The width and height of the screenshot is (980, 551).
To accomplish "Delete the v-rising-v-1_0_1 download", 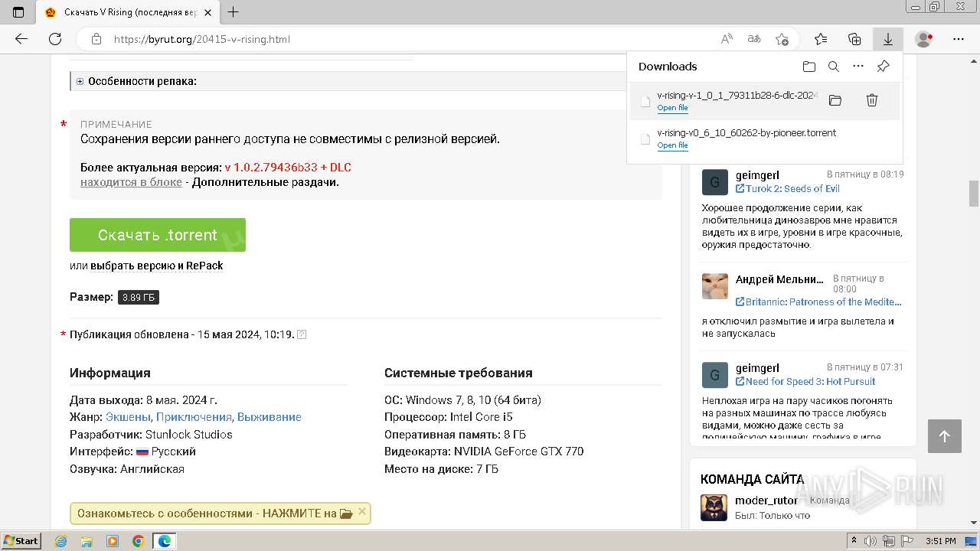I will tap(871, 100).
